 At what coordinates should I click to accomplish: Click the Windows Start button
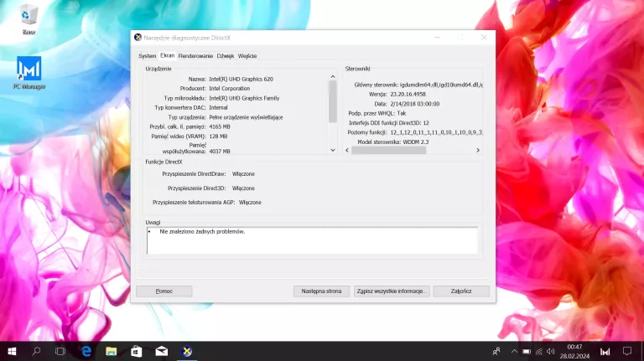tap(12, 352)
